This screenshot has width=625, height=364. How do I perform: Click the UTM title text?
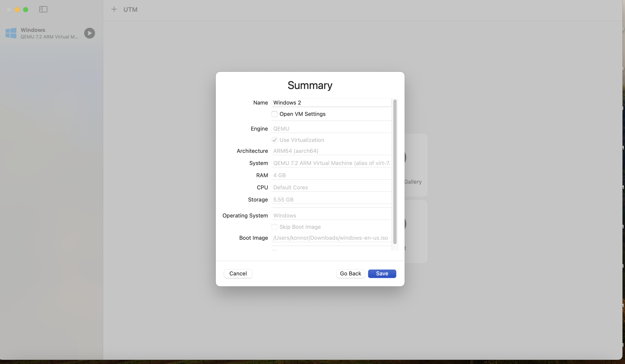point(131,9)
